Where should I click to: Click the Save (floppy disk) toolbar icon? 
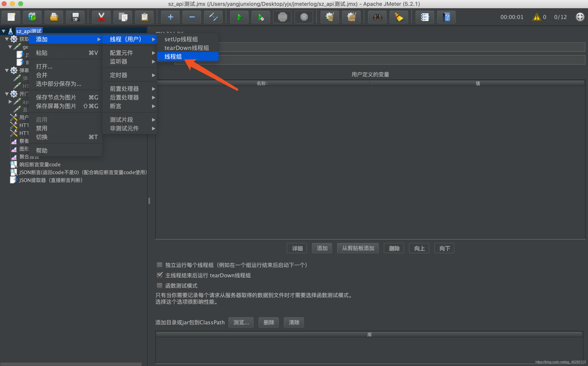tap(75, 17)
